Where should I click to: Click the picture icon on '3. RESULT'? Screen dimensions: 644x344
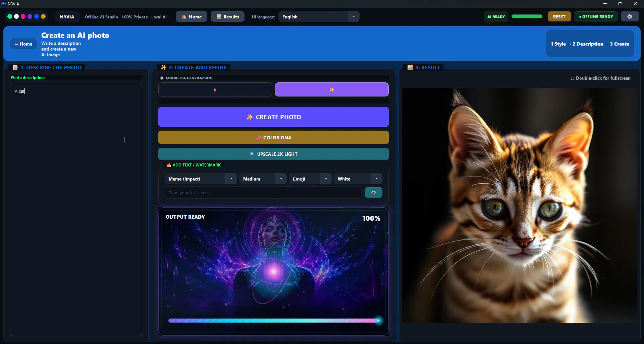pos(410,67)
